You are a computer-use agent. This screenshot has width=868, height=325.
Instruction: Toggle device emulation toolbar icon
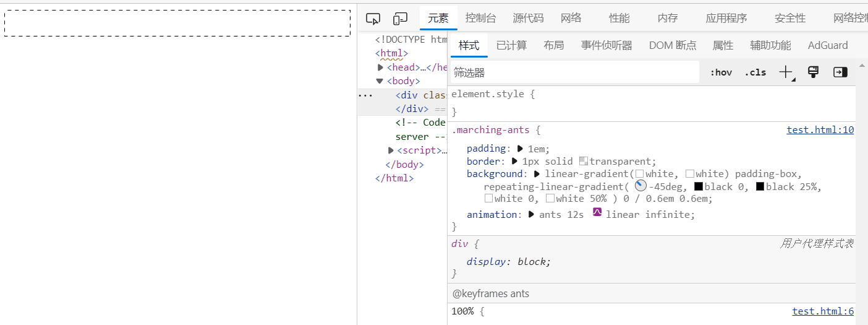coord(401,19)
